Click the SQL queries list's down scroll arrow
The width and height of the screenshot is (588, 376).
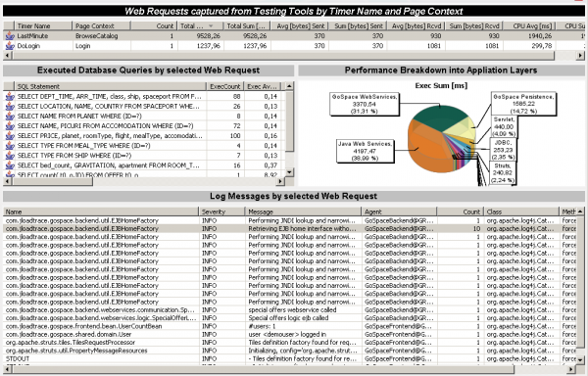pyautogui.click(x=289, y=172)
